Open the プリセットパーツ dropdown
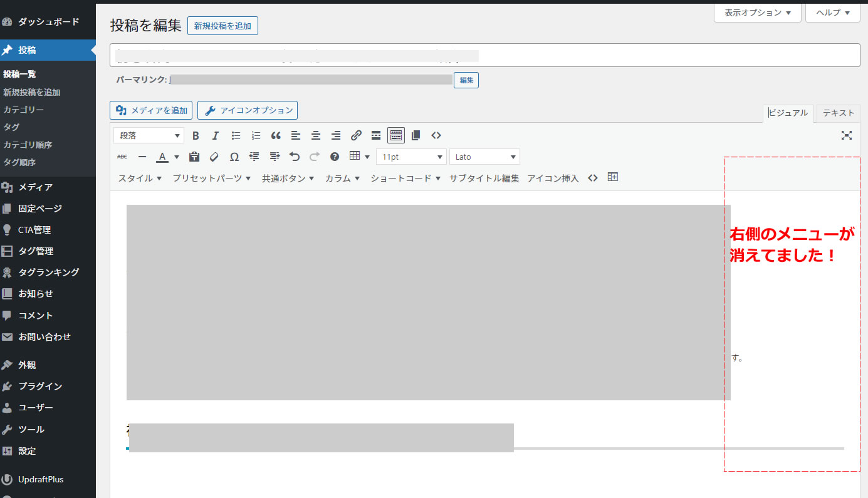Image resolution: width=868 pixels, height=498 pixels. coord(212,178)
